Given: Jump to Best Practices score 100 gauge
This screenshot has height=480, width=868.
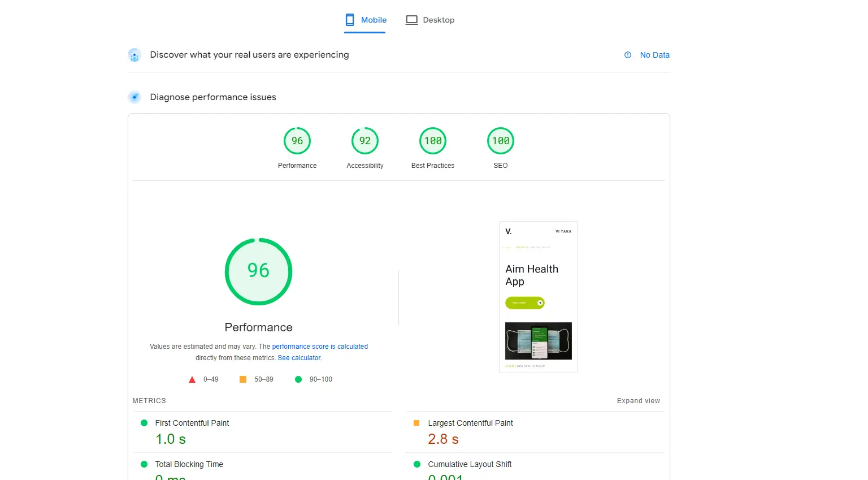Looking at the screenshot, I should [433, 141].
